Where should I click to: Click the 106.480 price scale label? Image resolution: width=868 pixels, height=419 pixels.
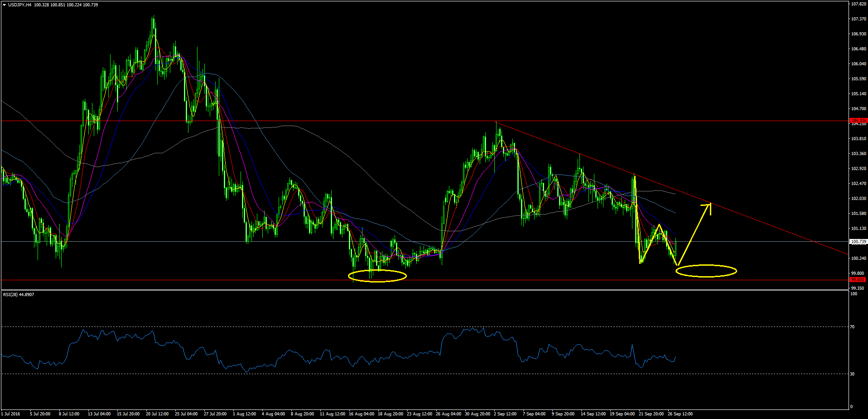pyautogui.click(x=859, y=49)
